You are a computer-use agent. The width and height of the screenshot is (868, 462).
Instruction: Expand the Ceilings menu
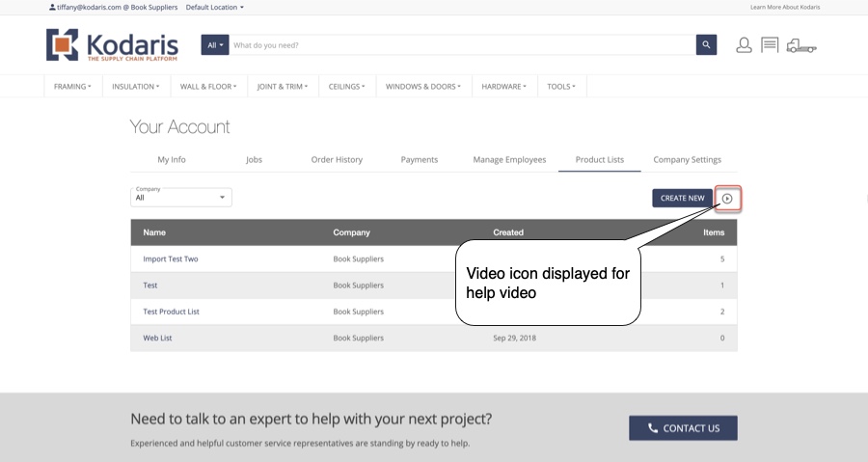point(346,86)
